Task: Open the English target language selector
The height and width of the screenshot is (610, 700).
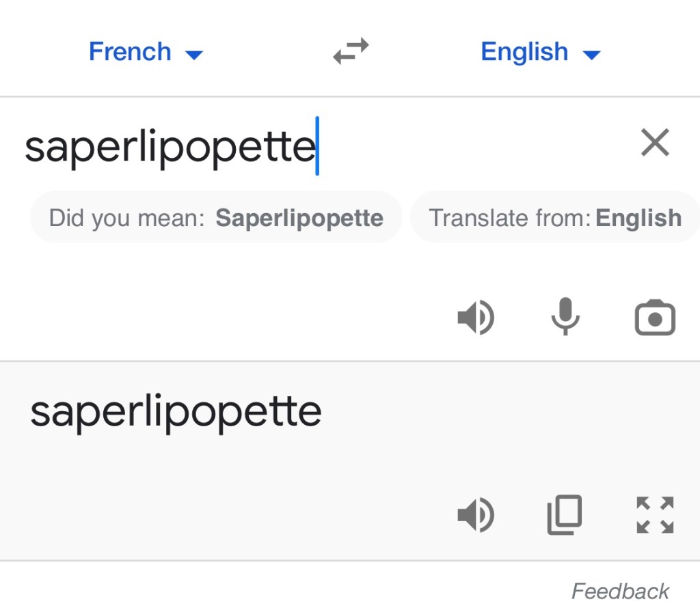Action: [540, 52]
